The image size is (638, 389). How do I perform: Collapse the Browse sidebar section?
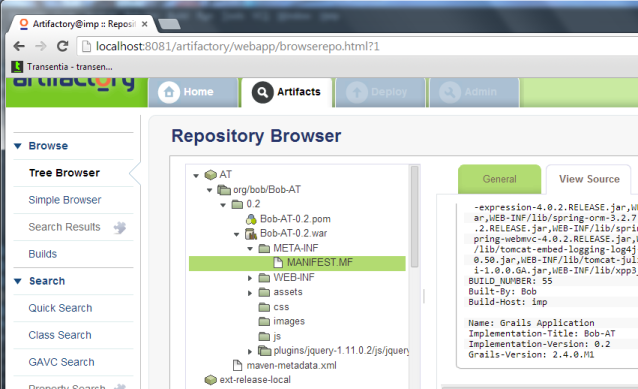(17, 146)
